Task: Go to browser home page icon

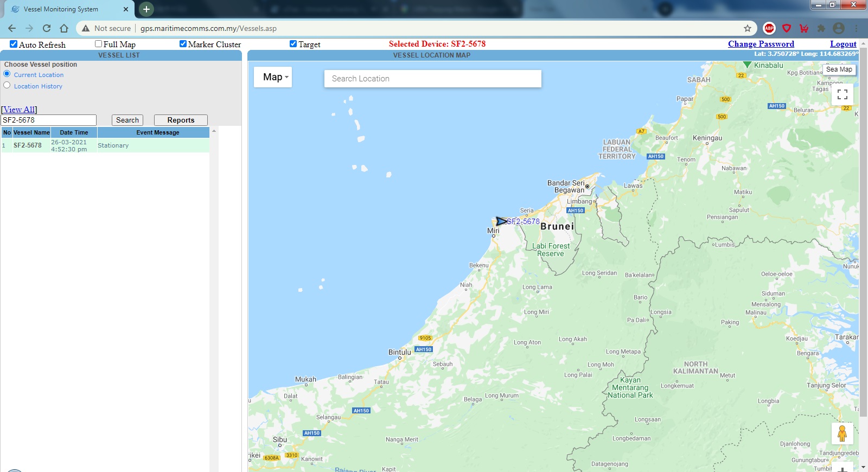Action: 64,28
